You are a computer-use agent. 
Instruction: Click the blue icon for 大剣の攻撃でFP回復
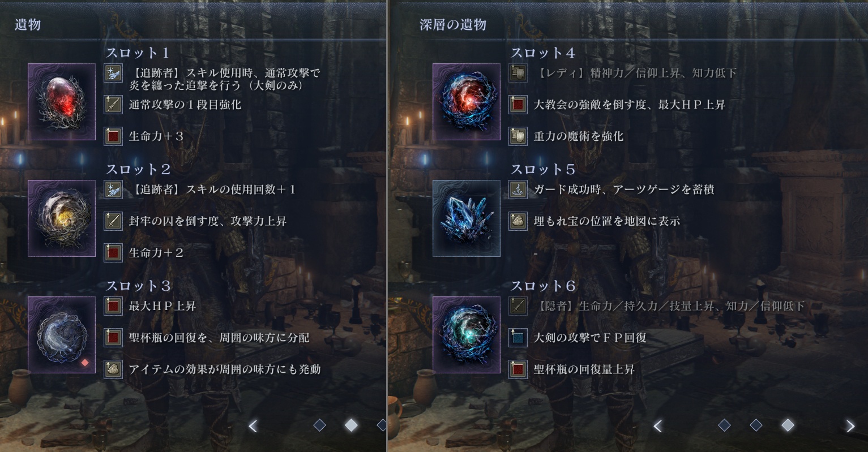click(x=518, y=338)
